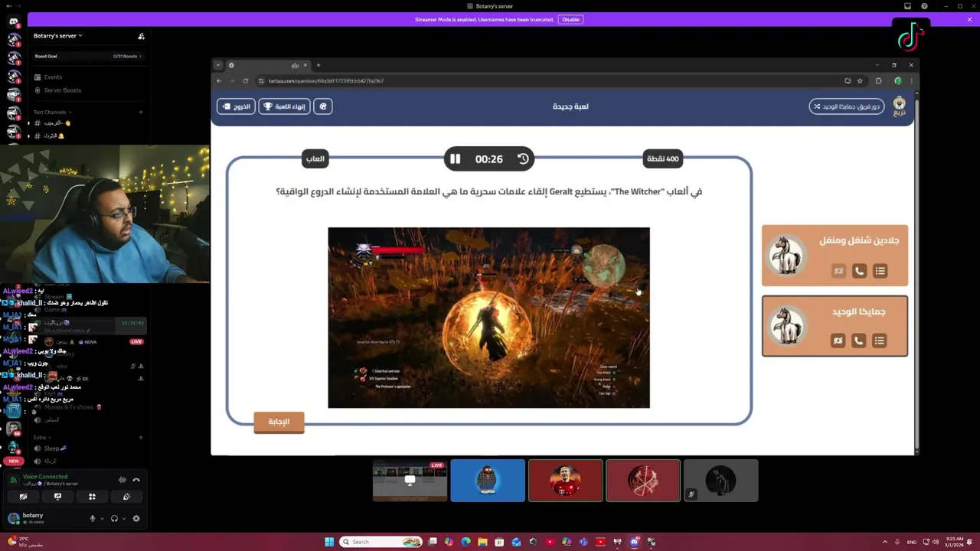This screenshot has width=980, height=551.
Task: Collapse the Extra category
Action: pyautogui.click(x=41, y=438)
